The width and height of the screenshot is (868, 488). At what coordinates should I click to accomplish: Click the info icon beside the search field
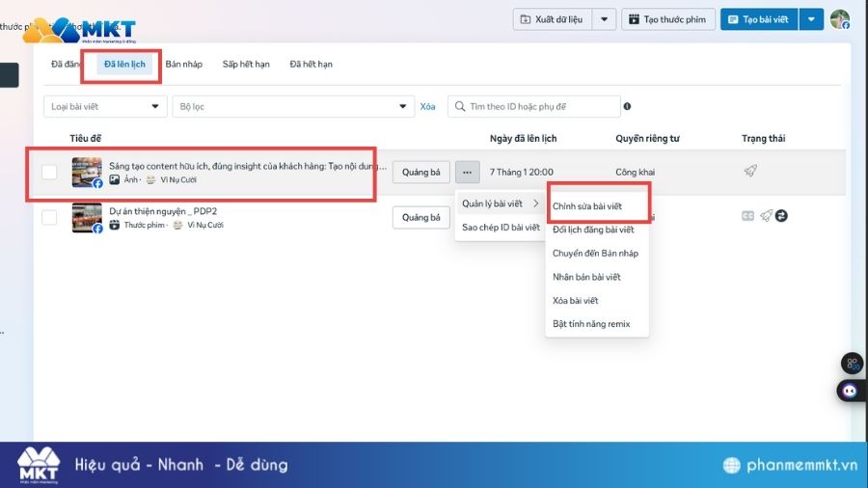(627, 106)
